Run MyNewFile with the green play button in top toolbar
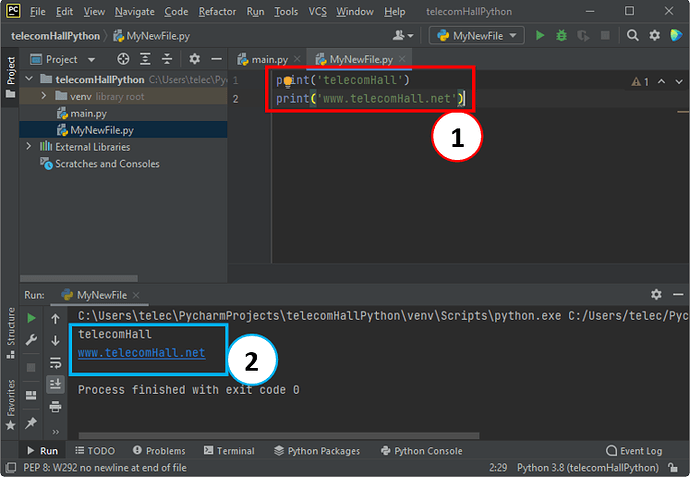The width and height of the screenshot is (690, 477). point(540,36)
